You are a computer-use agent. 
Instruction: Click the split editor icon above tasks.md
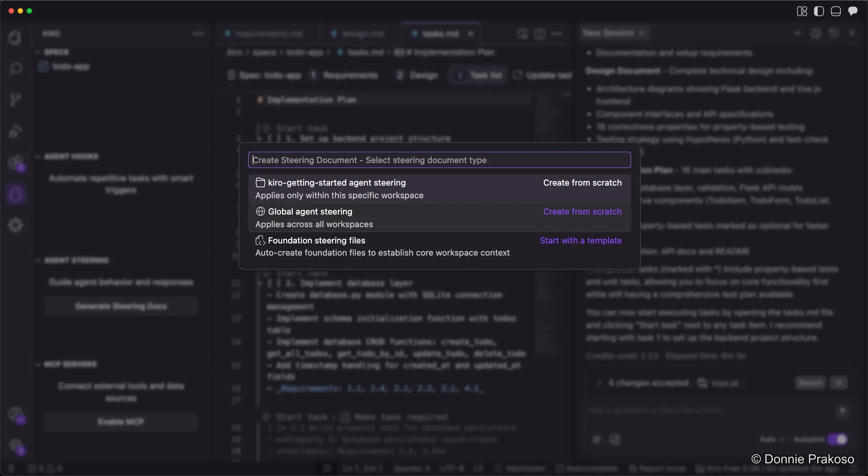click(x=540, y=33)
